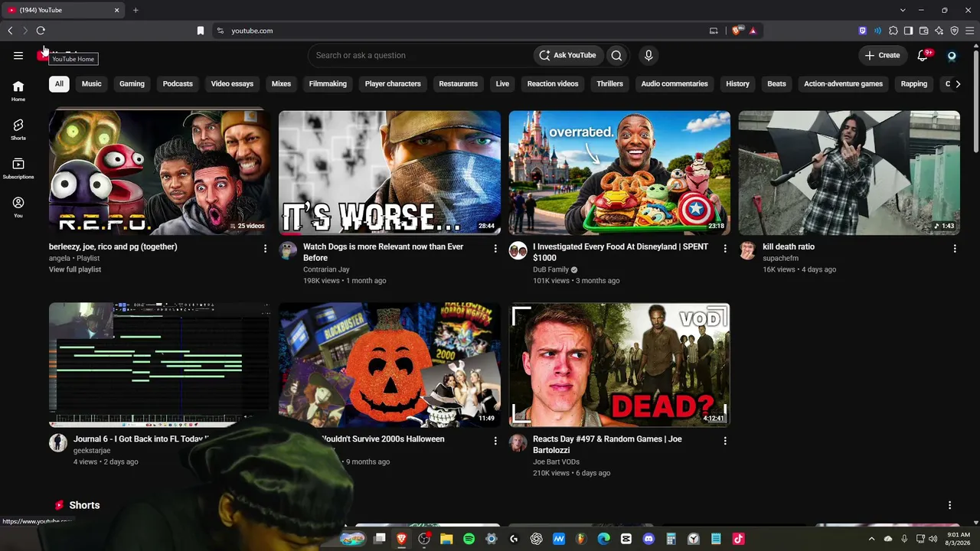Click the text '198K views • 1 month ago'
Screen dimensions: 980x551
tap(345, 281)
